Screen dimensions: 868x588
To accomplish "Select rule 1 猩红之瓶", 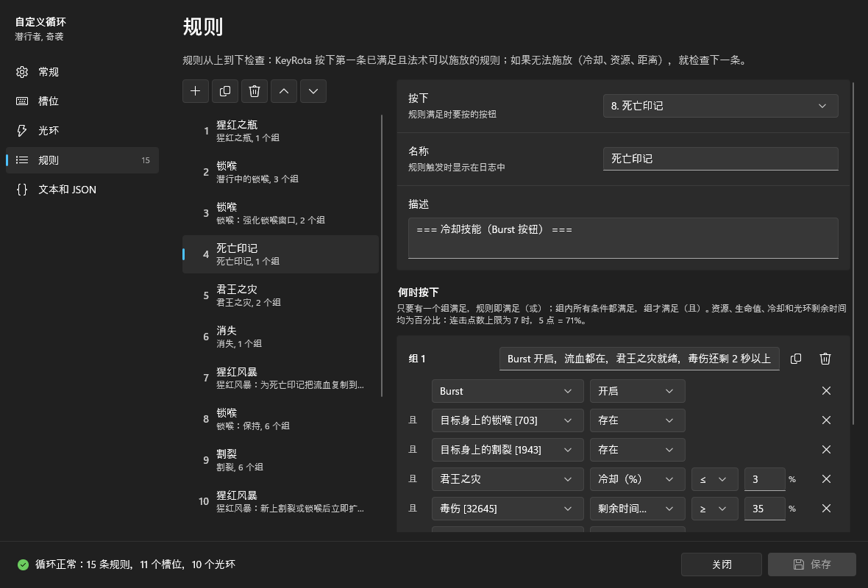I will [x=281, y=131].
